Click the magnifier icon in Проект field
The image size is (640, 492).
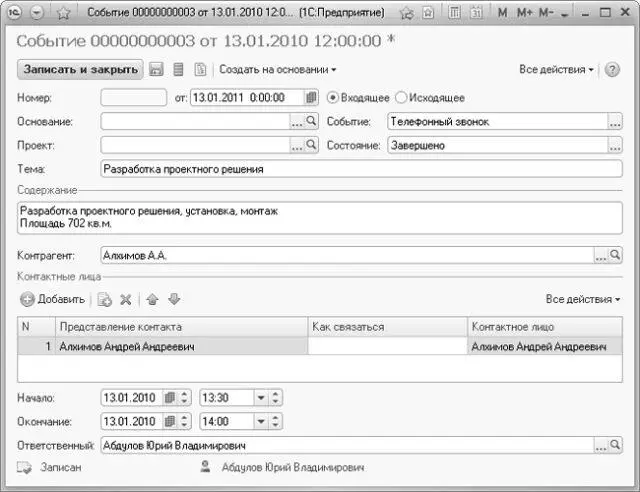(x=311, y=145)
